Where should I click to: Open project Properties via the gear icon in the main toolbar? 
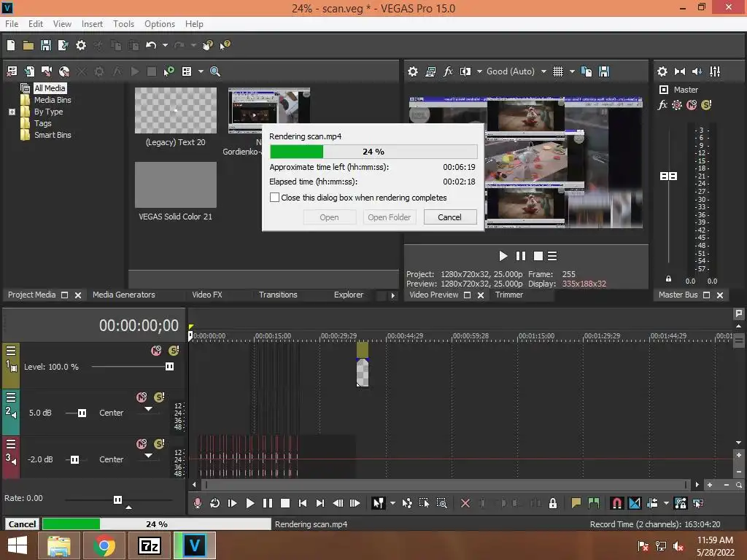(x=81, y=45)
